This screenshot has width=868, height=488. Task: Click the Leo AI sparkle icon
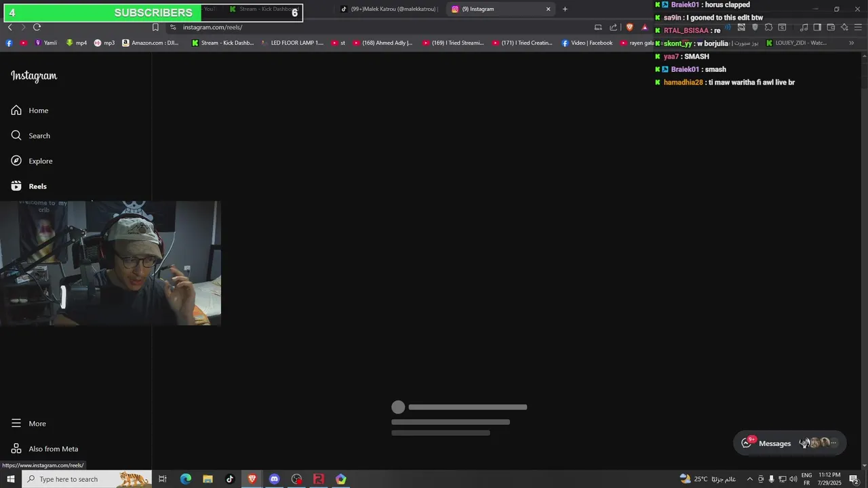[x=844, y=27]
